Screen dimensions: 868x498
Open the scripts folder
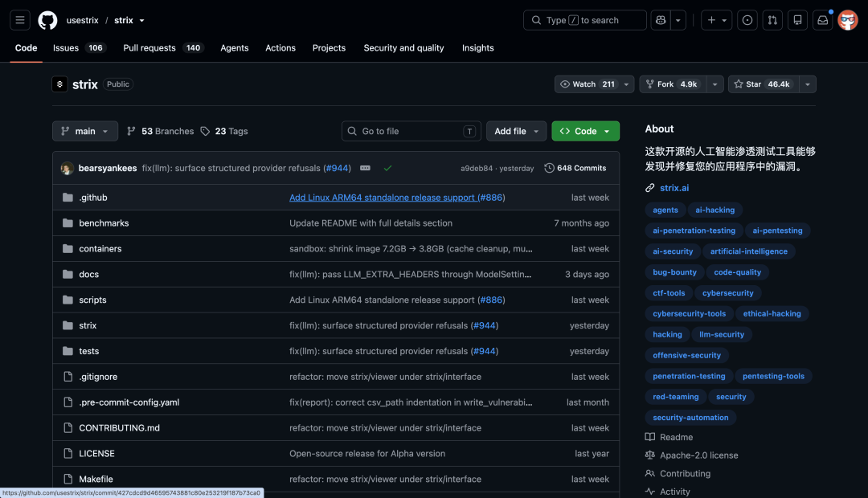click(x=92, y=300)
